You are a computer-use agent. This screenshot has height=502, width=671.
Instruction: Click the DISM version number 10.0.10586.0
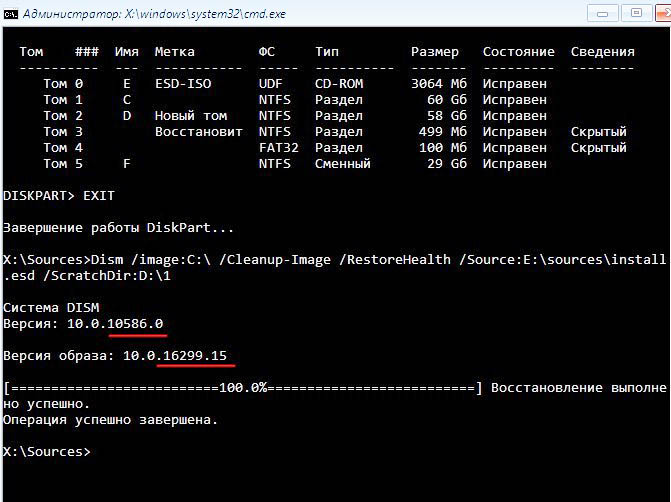tap(115, 324)
